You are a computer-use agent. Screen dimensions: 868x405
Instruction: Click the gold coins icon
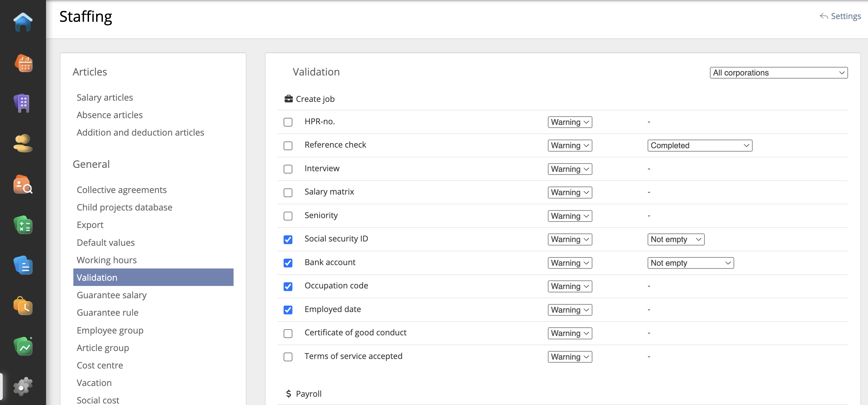click(23, 144)
